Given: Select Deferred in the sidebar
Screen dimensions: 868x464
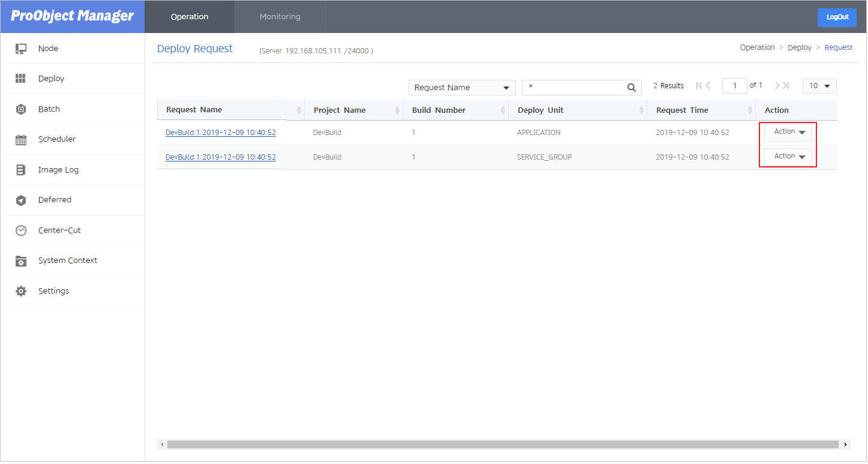Looking at the screenshot, I should click(x=73, y=200).
